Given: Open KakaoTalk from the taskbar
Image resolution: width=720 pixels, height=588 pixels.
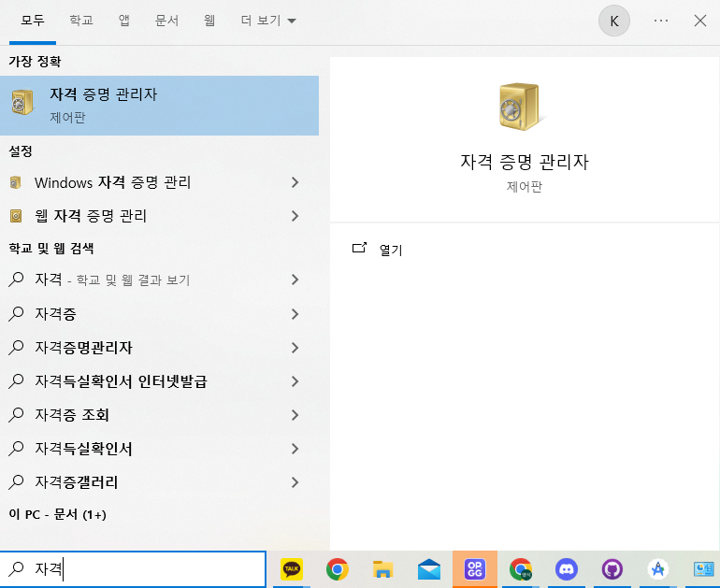Looking at the screenshot, I should [x=292, y=569].
